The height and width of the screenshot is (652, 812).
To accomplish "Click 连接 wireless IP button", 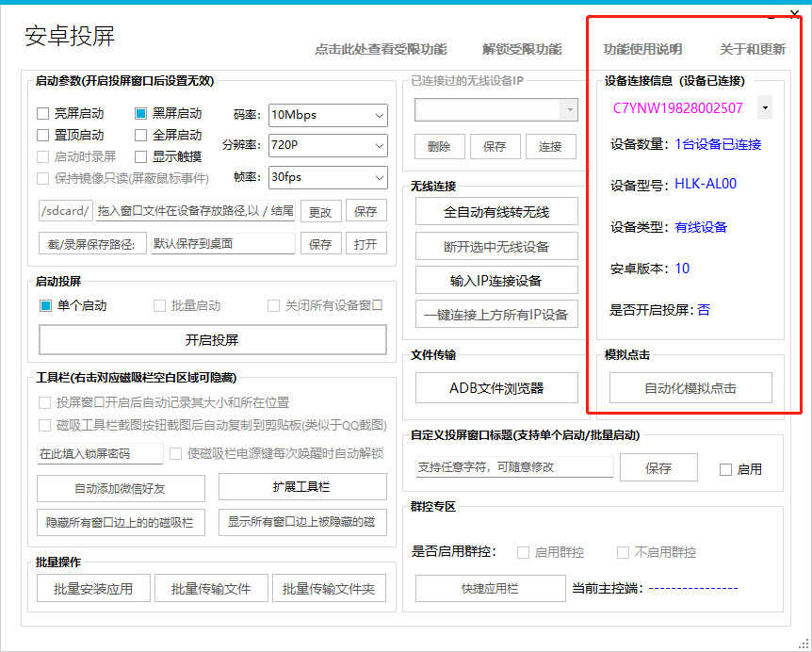I will click(550, 147).
